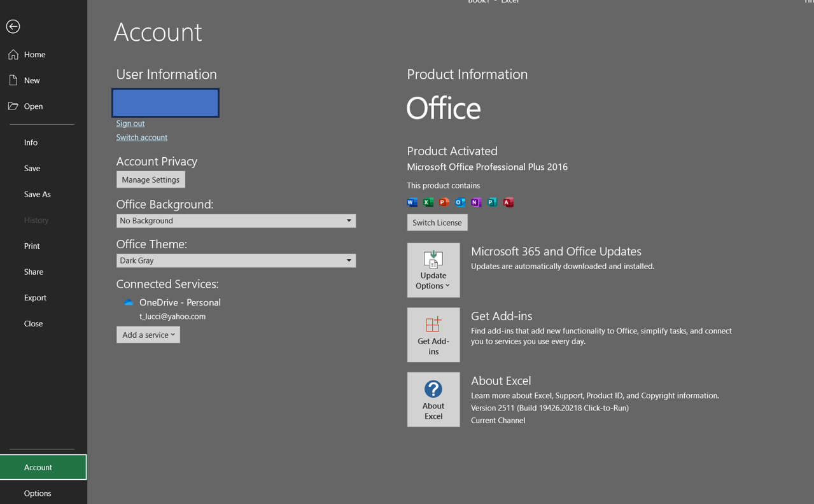Click the Get Add-ins tile
This screenshot has height=504, width=814.
point(433,335)
